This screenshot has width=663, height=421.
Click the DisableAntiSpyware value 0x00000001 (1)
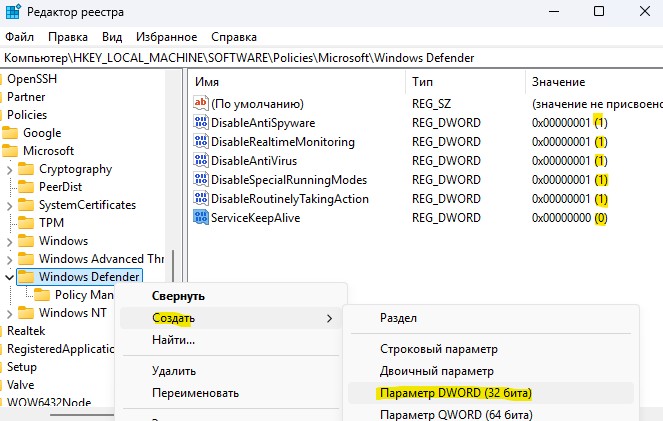pyautogui.click(x=569, y=123)
